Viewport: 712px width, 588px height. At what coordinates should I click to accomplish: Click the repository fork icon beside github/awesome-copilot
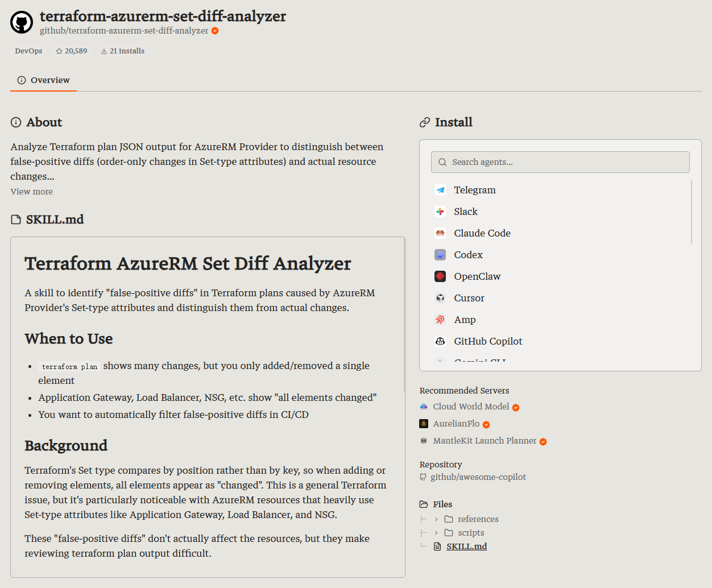click(x=423, y=477)
